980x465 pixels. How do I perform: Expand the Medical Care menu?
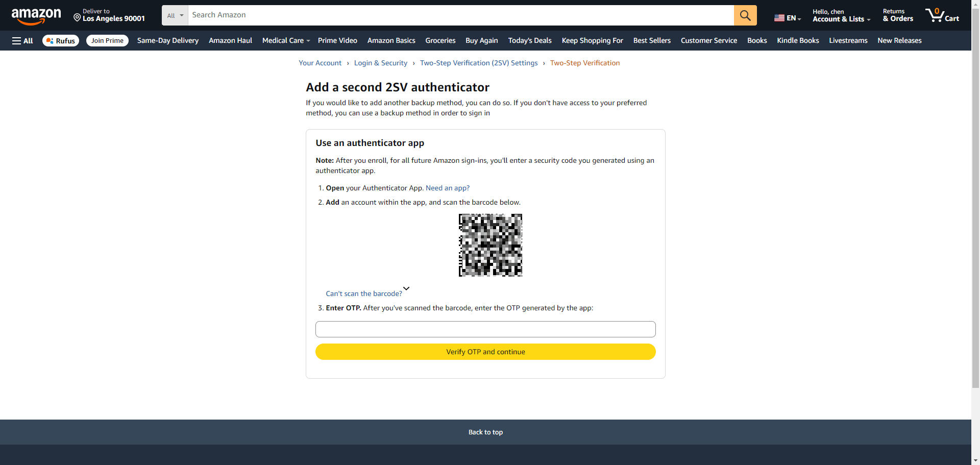tap(286, 41)
